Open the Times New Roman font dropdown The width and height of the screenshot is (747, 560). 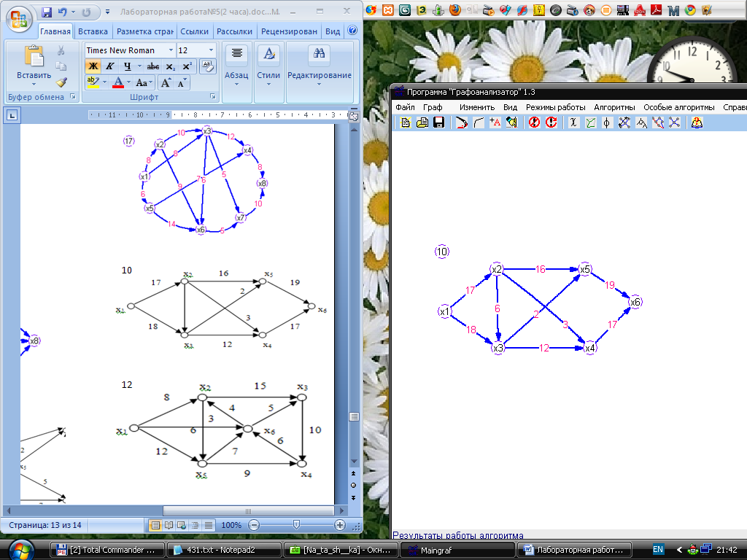click(171, 50)
